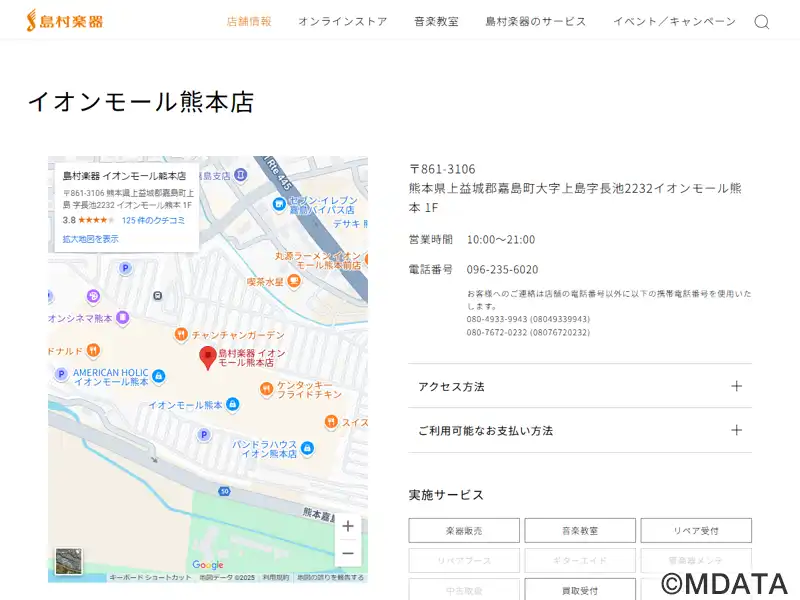Expand the アクセス方法 section
Image resolution: width=800 pixels, height=600 pixels.
click(x=580, y=386)
